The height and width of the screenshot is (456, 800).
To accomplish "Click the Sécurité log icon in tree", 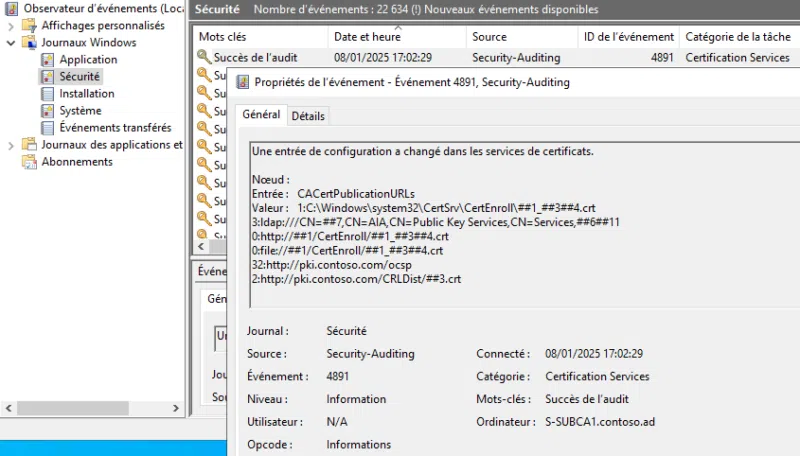I will (47, 77).
